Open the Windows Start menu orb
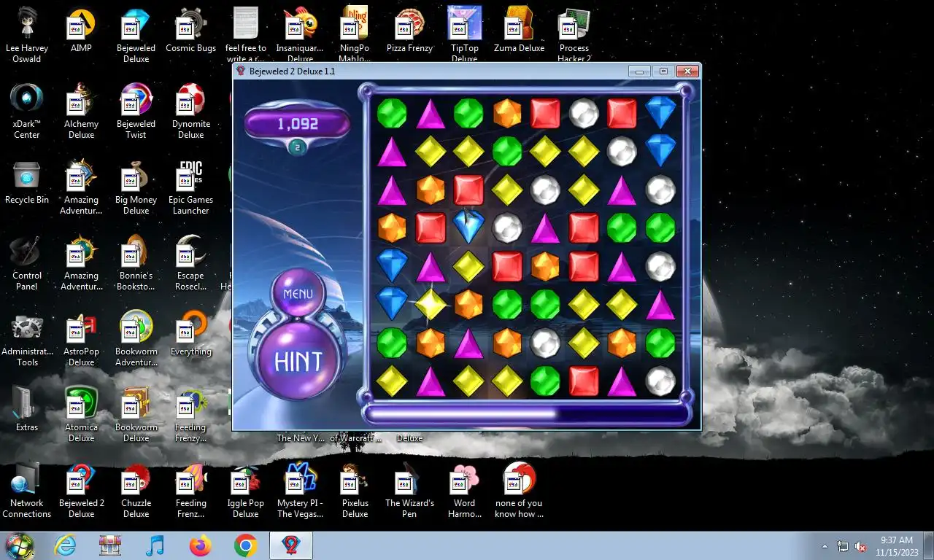This screenshot has width=934, height=560. (20, 545)
